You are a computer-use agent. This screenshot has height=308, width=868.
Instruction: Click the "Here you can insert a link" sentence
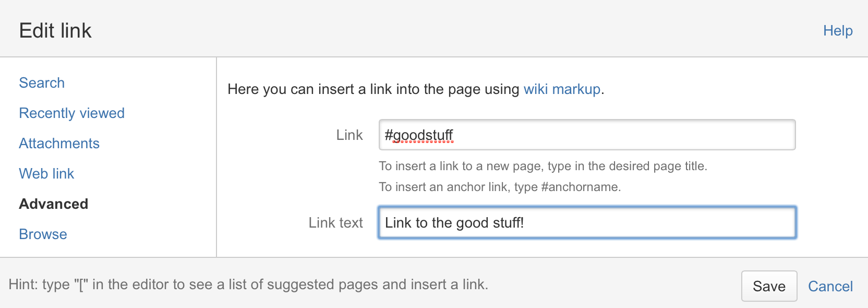point(416,89)
